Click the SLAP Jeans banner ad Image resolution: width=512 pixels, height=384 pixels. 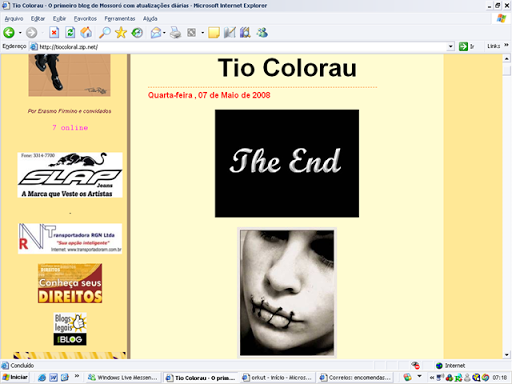pyautogui.click(x=70, y=175)
